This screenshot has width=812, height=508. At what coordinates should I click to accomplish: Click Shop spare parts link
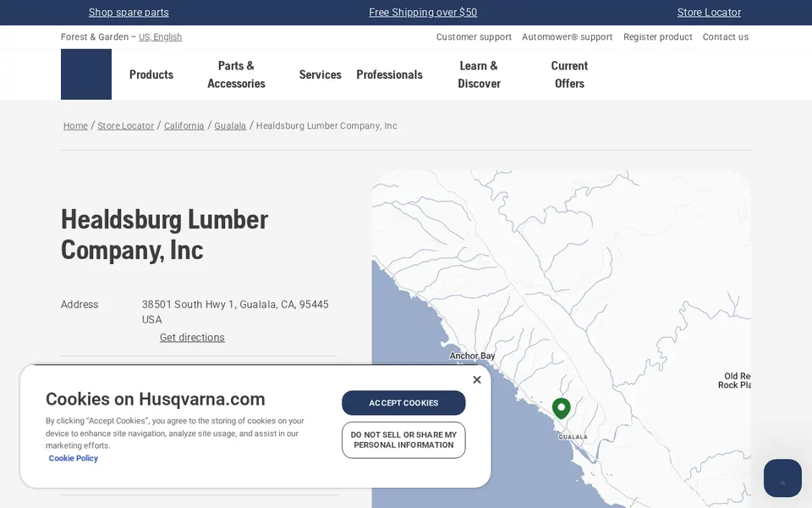click(129, 13)
